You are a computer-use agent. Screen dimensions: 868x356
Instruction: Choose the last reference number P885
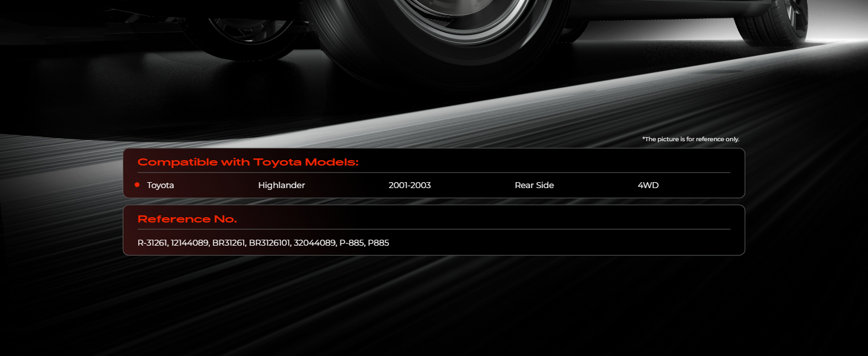[x=378, y=243]
